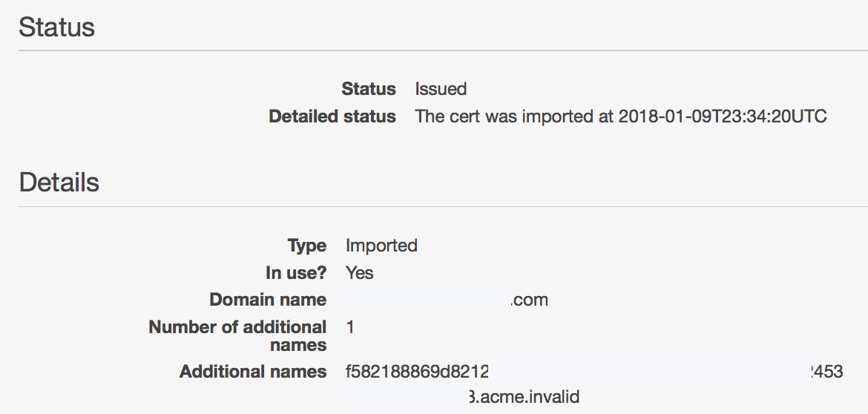
Task: Click the acme.invalid name text
Action: point(528,397)
